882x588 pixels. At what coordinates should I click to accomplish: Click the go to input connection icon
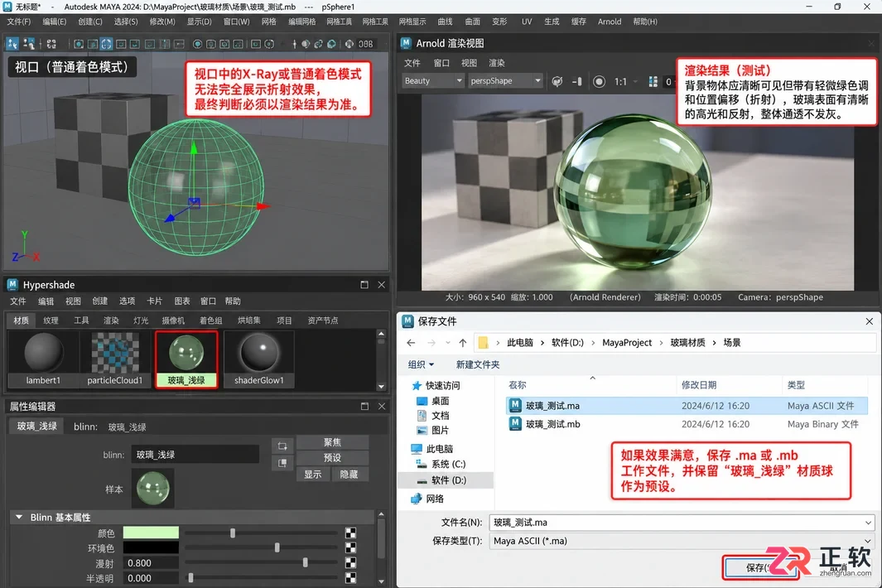[x=282, y=446]
